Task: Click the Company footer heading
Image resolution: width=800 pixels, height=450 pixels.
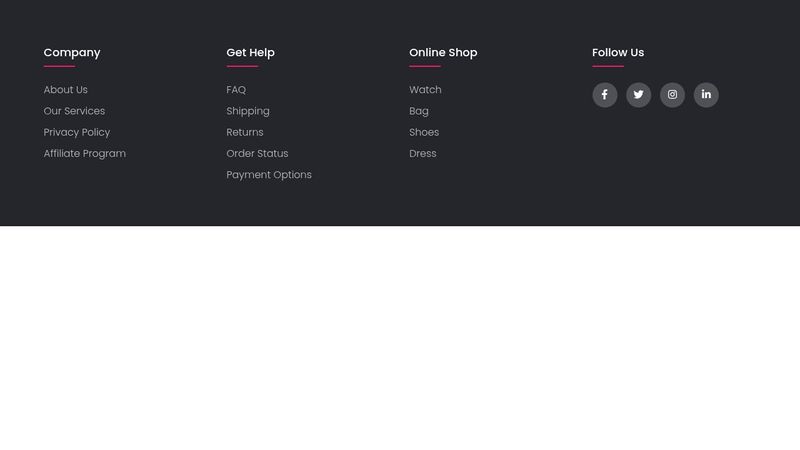Action: click(x=72, y=53)
